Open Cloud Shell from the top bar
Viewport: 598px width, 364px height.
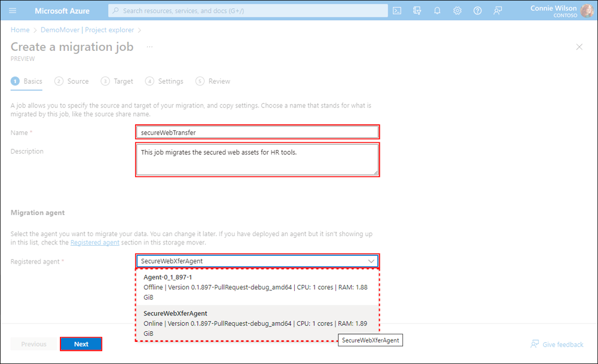(x=397, y=11)
